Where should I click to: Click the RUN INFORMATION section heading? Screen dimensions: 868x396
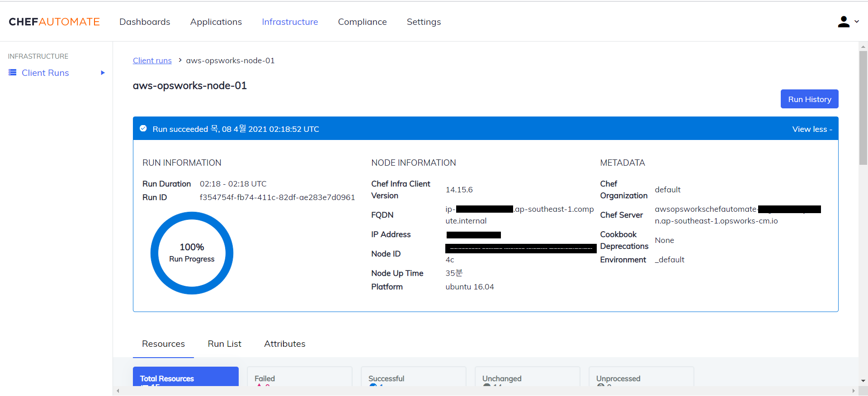[182, 163]
